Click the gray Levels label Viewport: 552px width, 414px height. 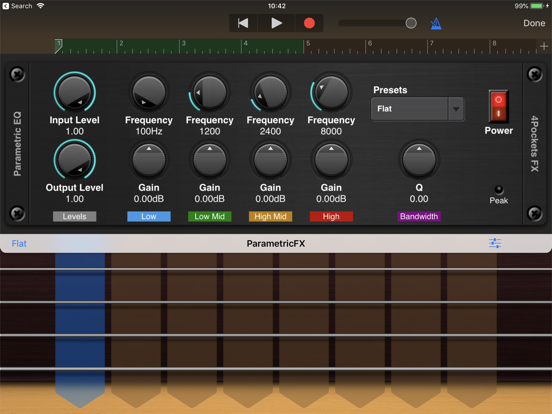75,217
